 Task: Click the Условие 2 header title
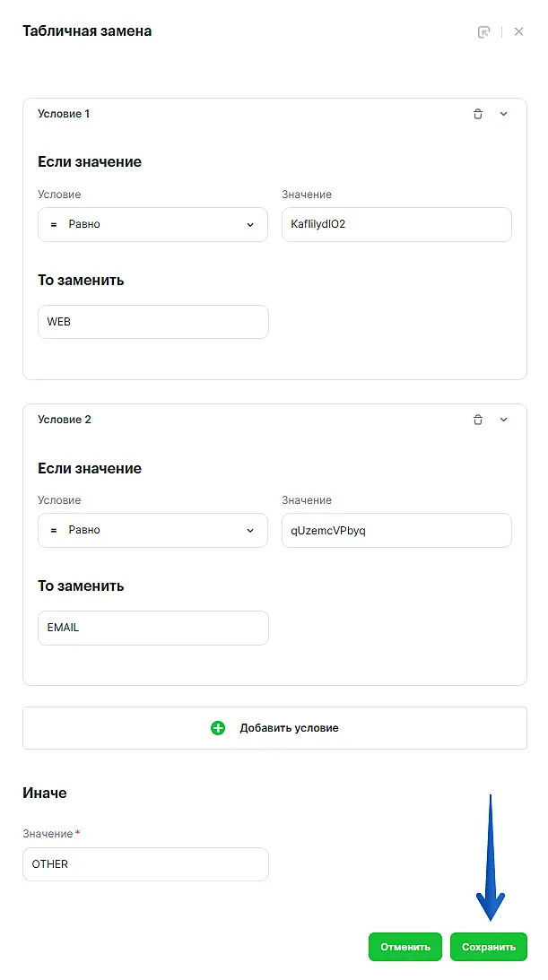point(64,420)
